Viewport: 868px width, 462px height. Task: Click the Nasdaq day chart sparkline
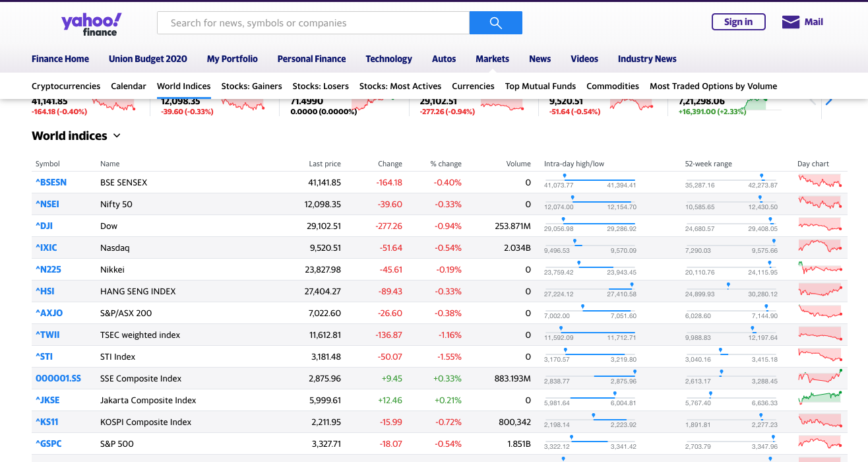coord(820,246)
